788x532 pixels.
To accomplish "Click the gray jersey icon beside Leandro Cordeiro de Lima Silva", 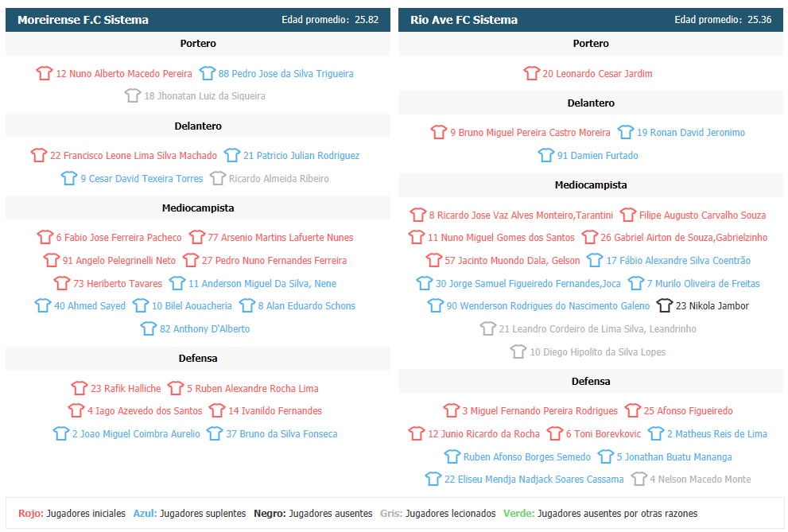I will pyautogui.click(x=488, y=328).
